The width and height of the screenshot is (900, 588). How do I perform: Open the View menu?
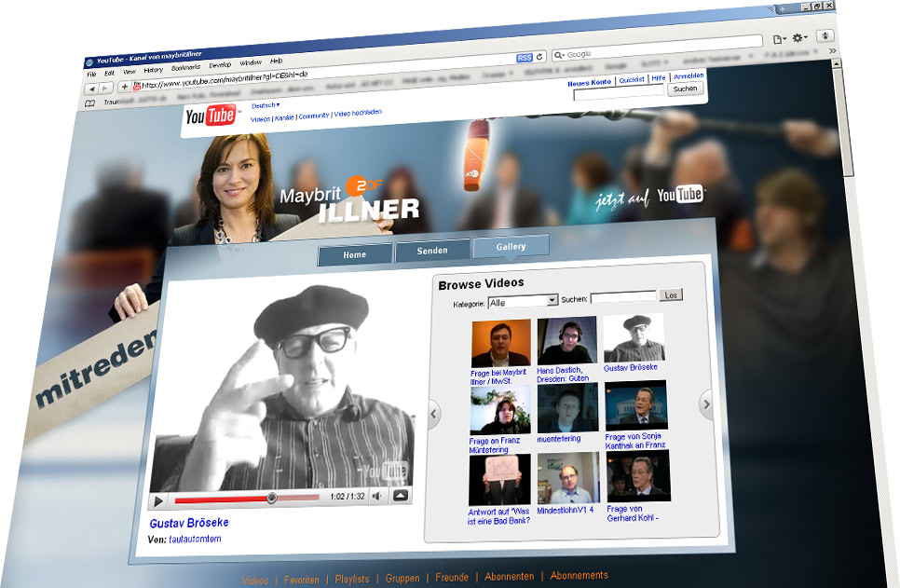(x=130, y=72)
